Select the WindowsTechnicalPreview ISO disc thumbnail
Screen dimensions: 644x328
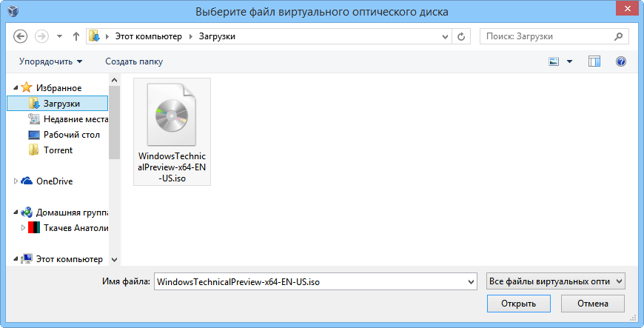coord(172,115)
